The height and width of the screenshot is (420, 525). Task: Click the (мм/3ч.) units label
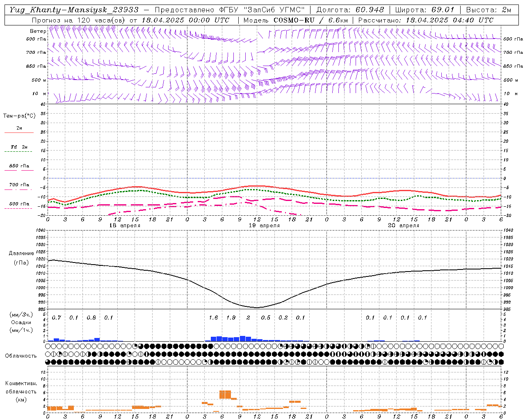[x=21, y=315]
